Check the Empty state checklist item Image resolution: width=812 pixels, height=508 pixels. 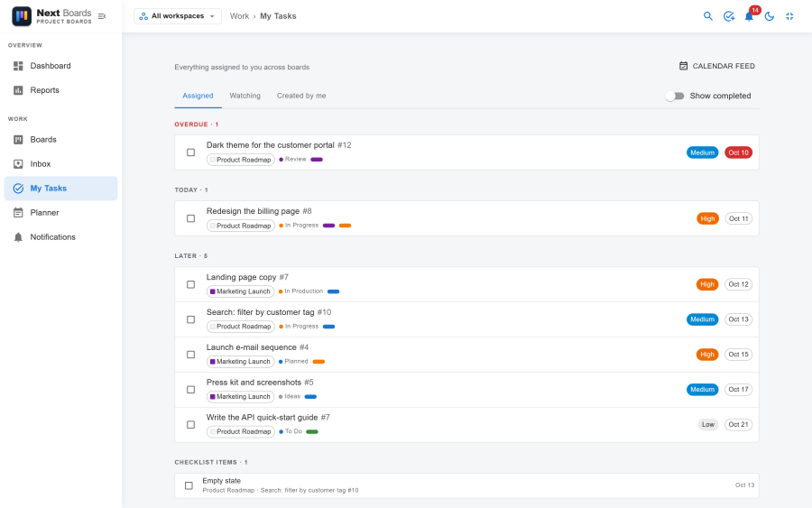coord(189,485)
